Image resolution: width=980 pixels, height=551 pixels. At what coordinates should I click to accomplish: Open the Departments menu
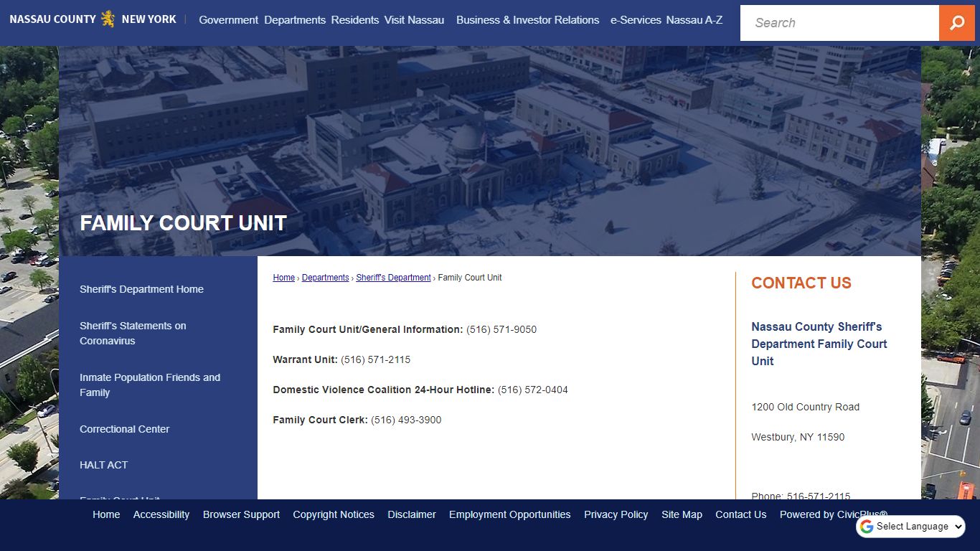click(x=295, y=20)
